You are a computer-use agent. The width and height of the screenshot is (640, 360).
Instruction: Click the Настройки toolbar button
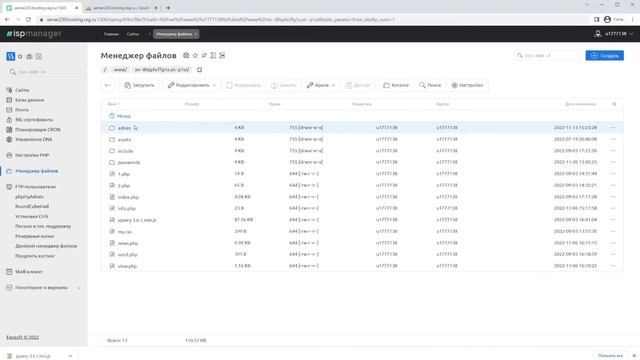pyautogui.click(x=467, y=85)
